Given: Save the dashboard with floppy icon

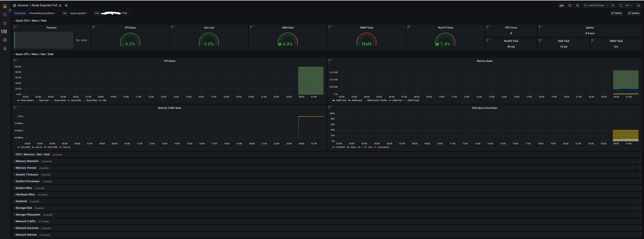Looking at the screenshot, I should (x=570, y=5).
